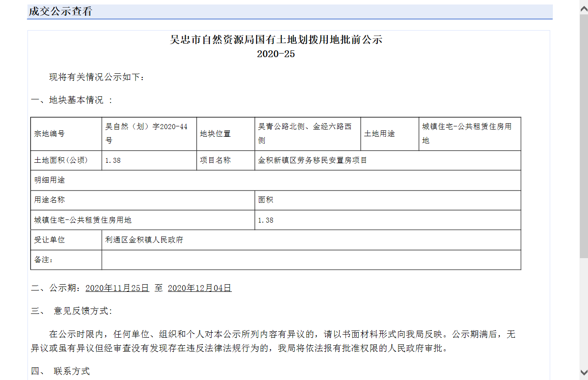588x380 pixels.
Task: Click the 1.38 value beside 土地面积
Action: coord(149,160)
